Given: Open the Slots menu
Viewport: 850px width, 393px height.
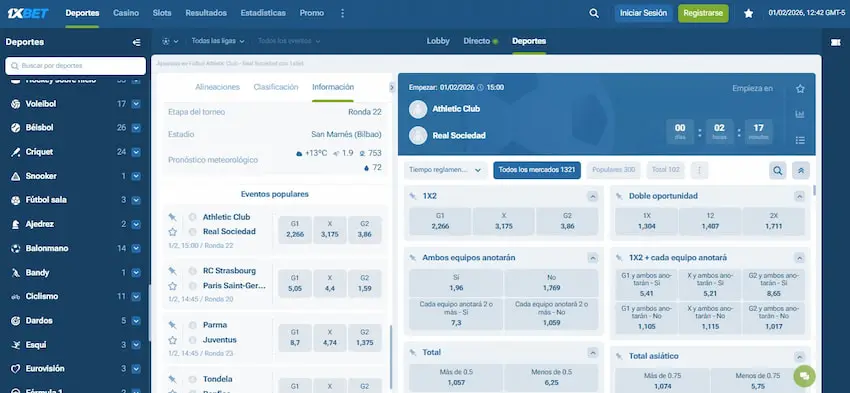Looking at the screenshot, I should (x=162, y=13).
